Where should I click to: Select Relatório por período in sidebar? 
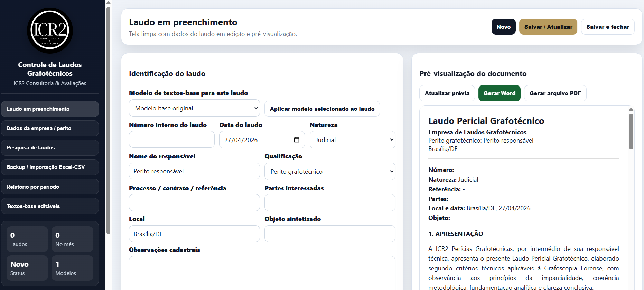click(50, 187)
